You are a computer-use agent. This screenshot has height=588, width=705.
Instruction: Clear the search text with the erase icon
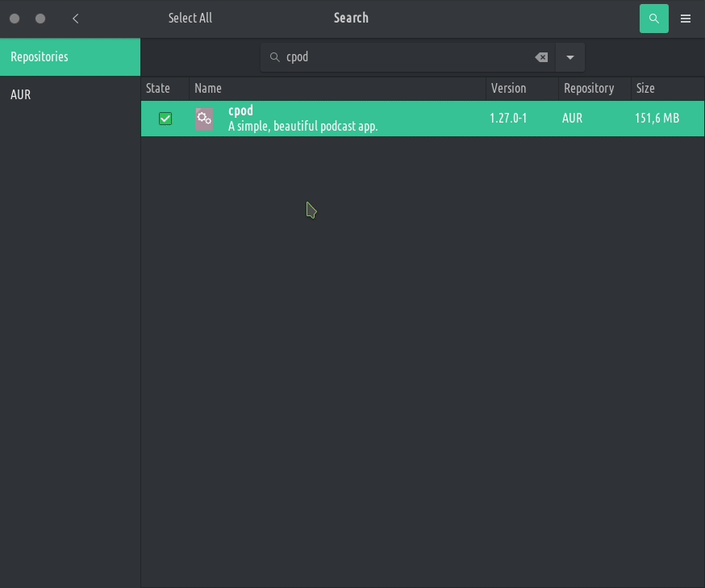541,57
